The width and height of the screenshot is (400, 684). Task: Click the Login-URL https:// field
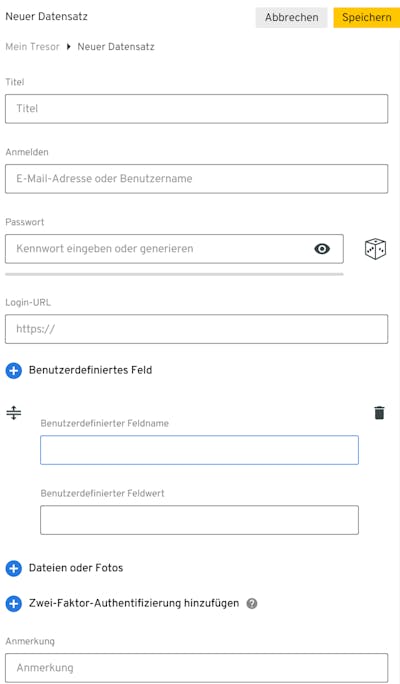click(196, 329)
